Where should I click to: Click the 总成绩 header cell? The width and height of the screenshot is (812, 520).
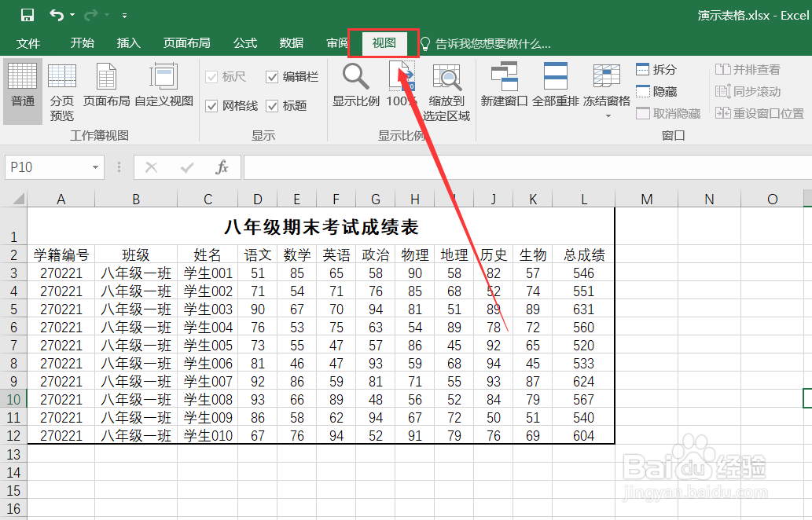coord(583,255)
